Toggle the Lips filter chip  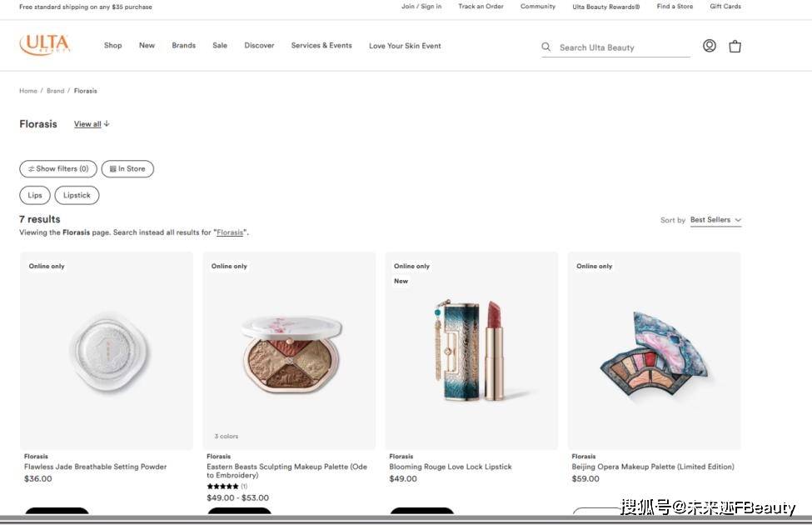pyautogui.click(x=35, y=196)
